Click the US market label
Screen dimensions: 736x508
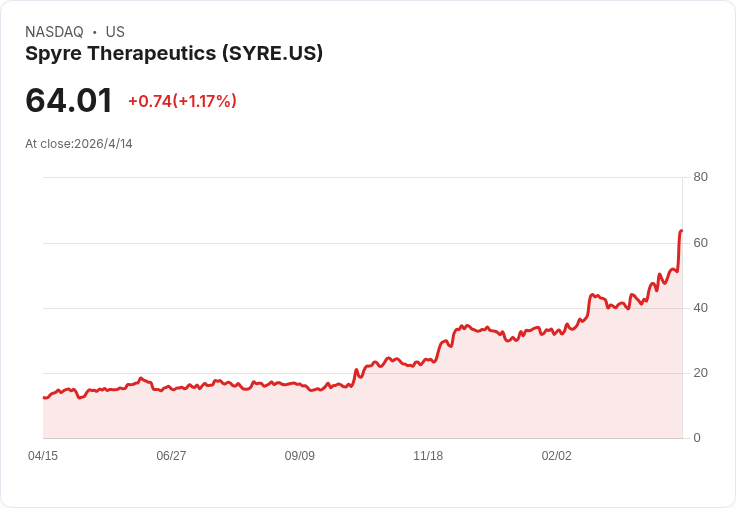(x=115, y=32)
